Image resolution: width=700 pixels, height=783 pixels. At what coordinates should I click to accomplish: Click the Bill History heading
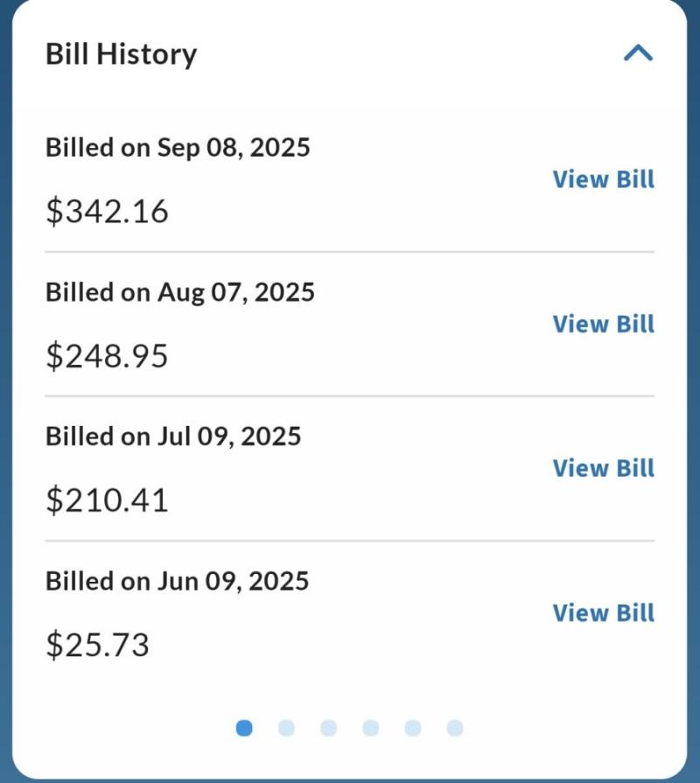click(122, 54)
